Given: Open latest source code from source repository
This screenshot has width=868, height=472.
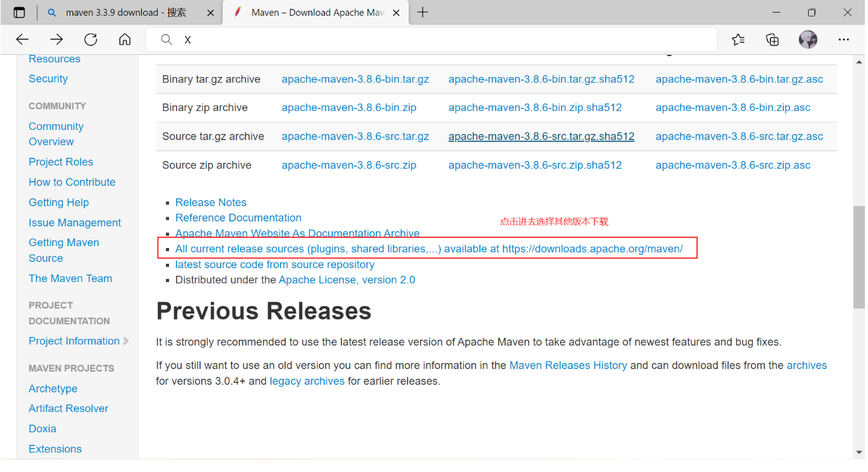Looking at the screenshot, I should 275,265.
